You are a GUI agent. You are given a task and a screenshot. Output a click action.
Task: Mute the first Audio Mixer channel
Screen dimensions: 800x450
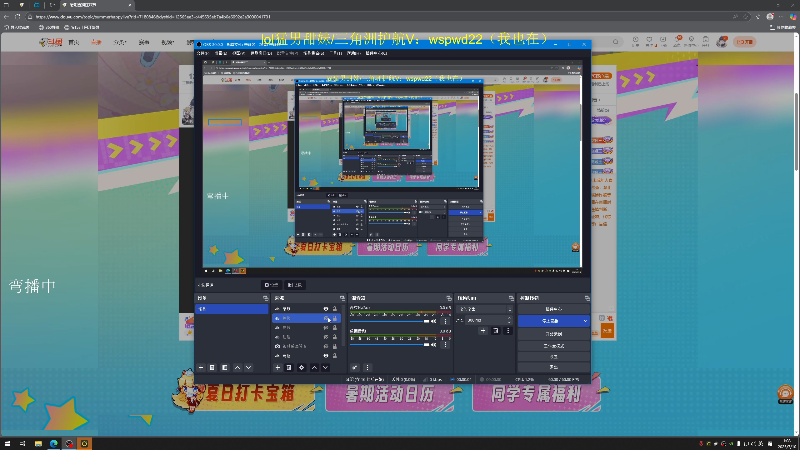434,321
